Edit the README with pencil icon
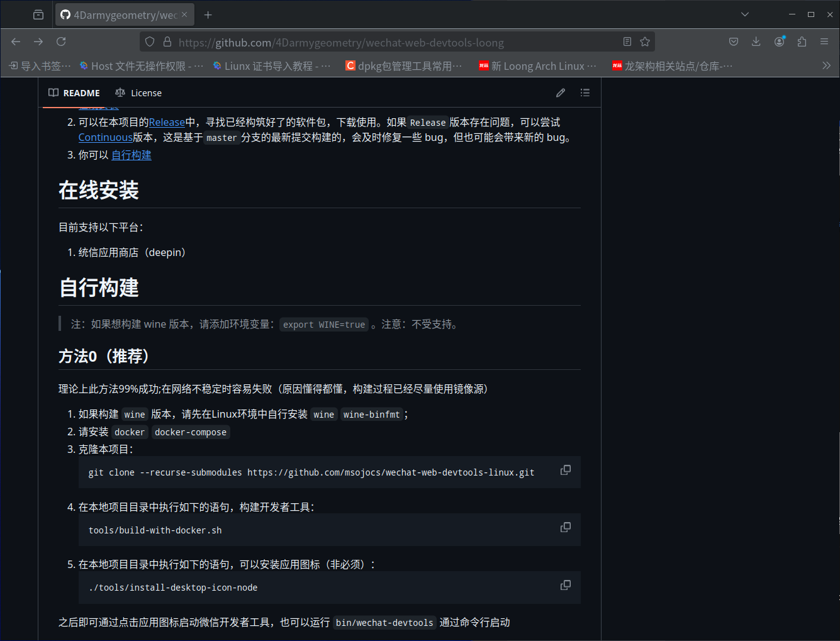This screenshot has height=641, width=840. pyautogui.click(x=561, y=93)
